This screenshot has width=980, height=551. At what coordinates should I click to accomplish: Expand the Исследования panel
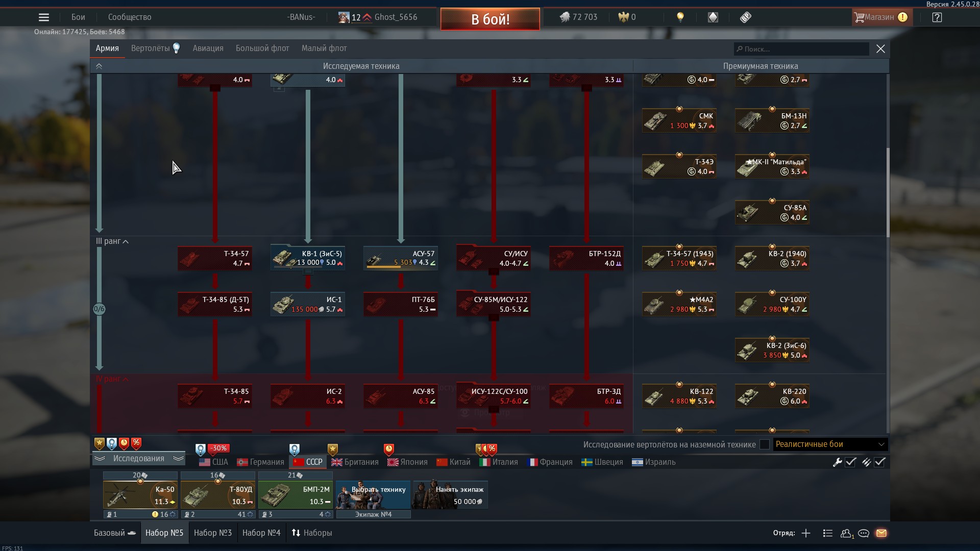[x=138, y=459]
